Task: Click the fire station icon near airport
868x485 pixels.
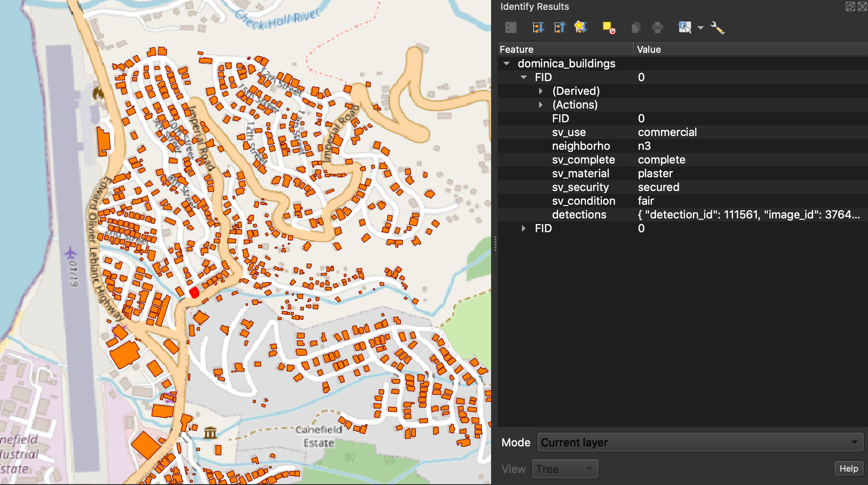Action: tap(99, 93)
